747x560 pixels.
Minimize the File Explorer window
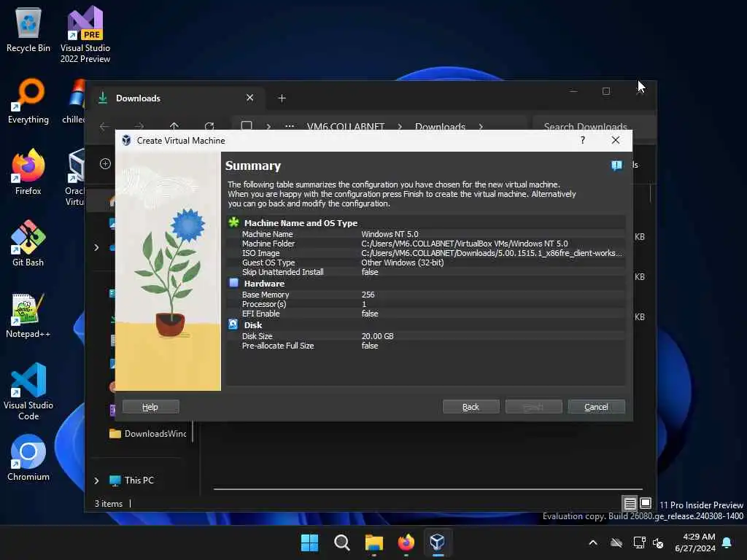tap(573, 91)
